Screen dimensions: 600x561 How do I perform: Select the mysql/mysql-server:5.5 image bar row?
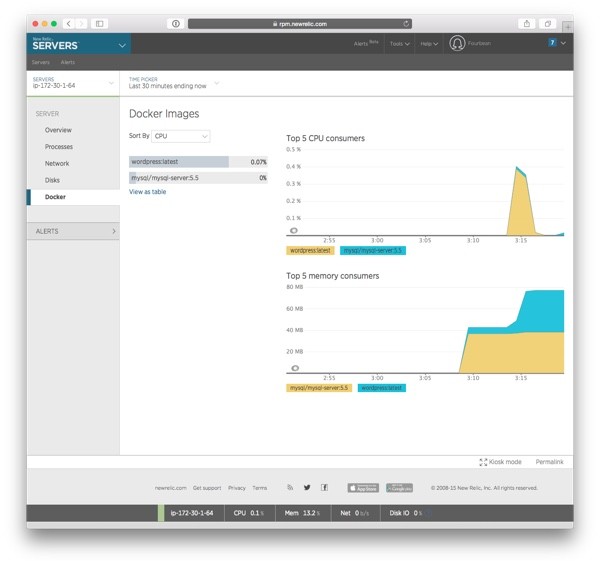click(x=198, y=178)
